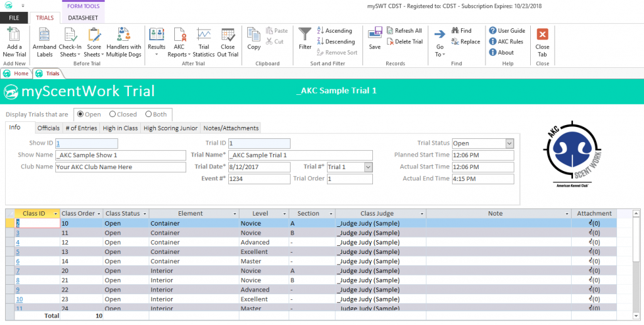Click the Paste button in Clipboard group

[277, 31]
